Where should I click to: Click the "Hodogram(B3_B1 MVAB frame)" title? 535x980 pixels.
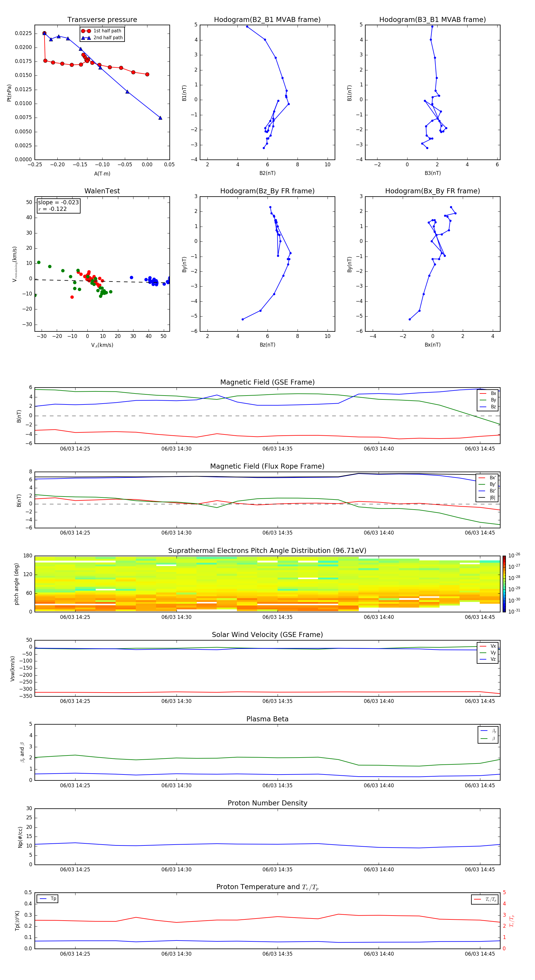pyautogui.click(x=432, y=19)
